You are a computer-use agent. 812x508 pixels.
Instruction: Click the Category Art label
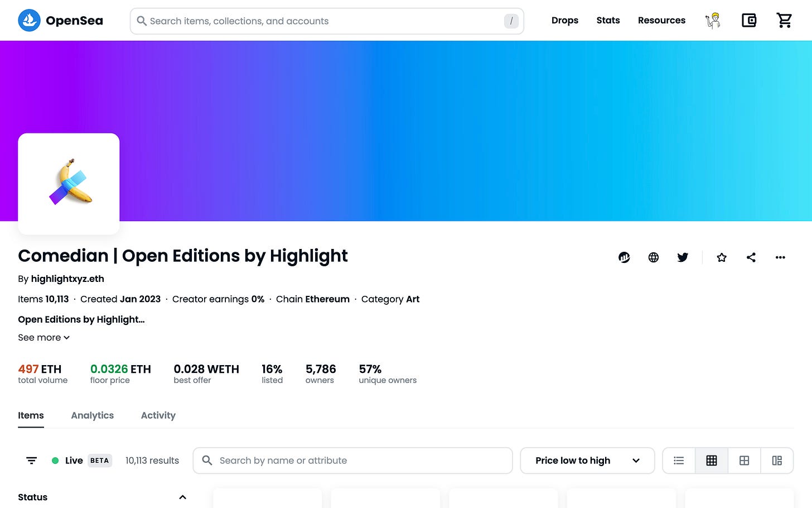click(390, 299)
